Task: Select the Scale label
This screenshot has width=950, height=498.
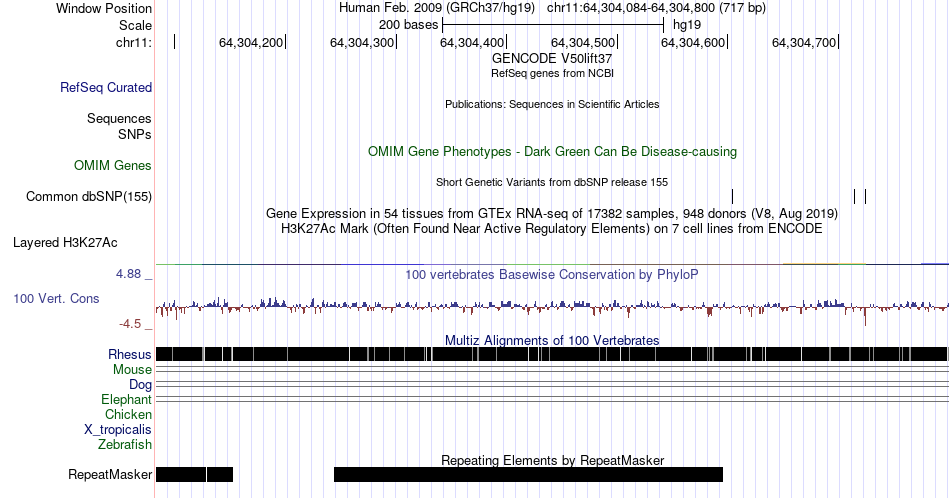Action: point(135,25)
